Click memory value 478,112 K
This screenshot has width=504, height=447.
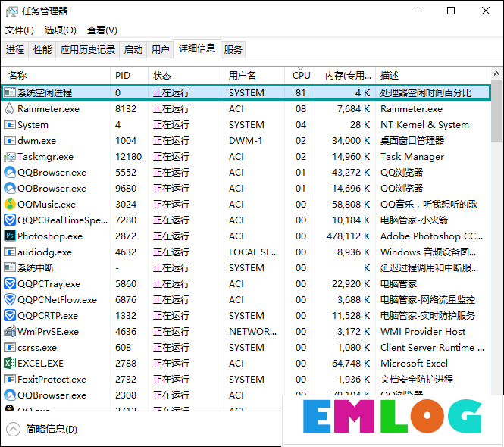348,236
